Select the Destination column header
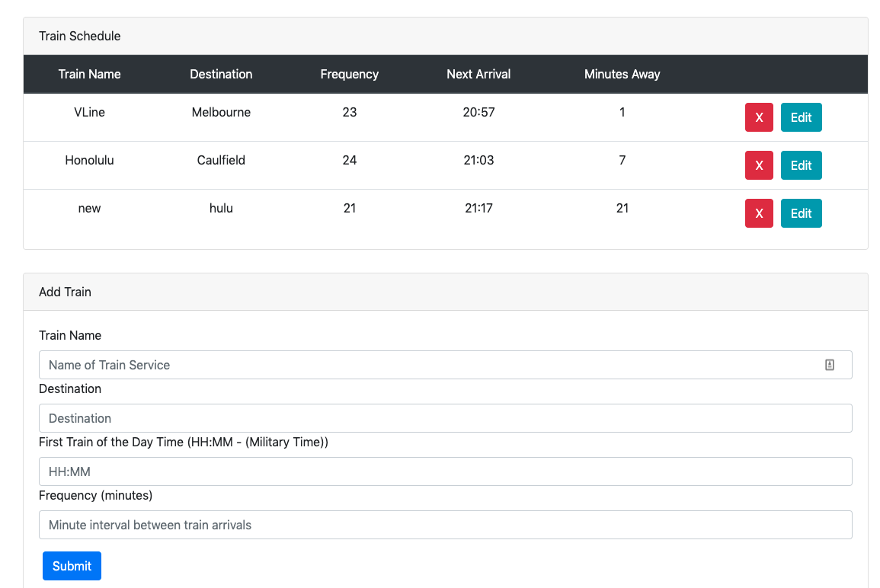The width and height of the screenshot is (880, 588). (221, 74)
